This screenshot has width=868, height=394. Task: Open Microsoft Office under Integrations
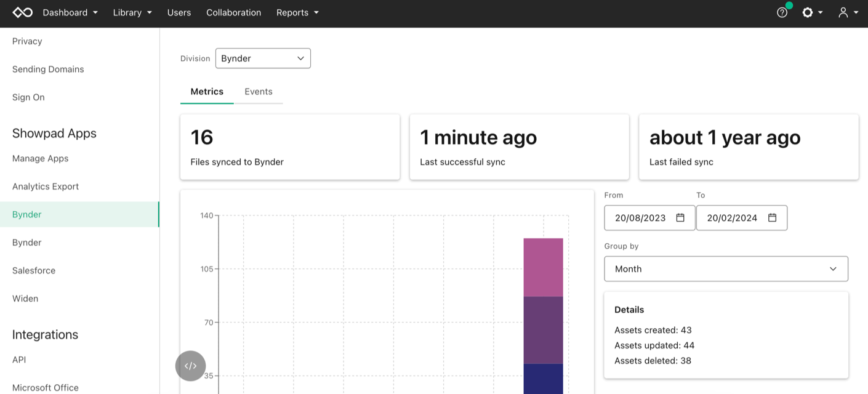[x=46, y=388]
